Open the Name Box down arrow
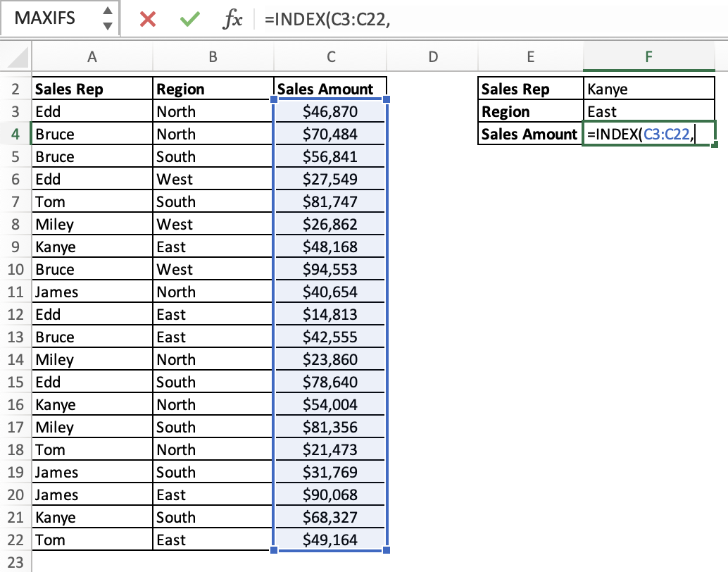The image size is (728, 572). pyautogui.click(x=108, y=25)
